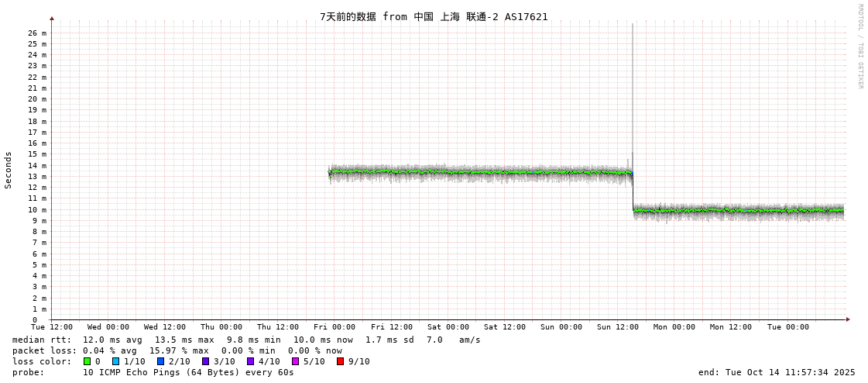The image size is (868, 383).
Task: Click the tall gray latency spike on graph
Action: coord(632,88)
